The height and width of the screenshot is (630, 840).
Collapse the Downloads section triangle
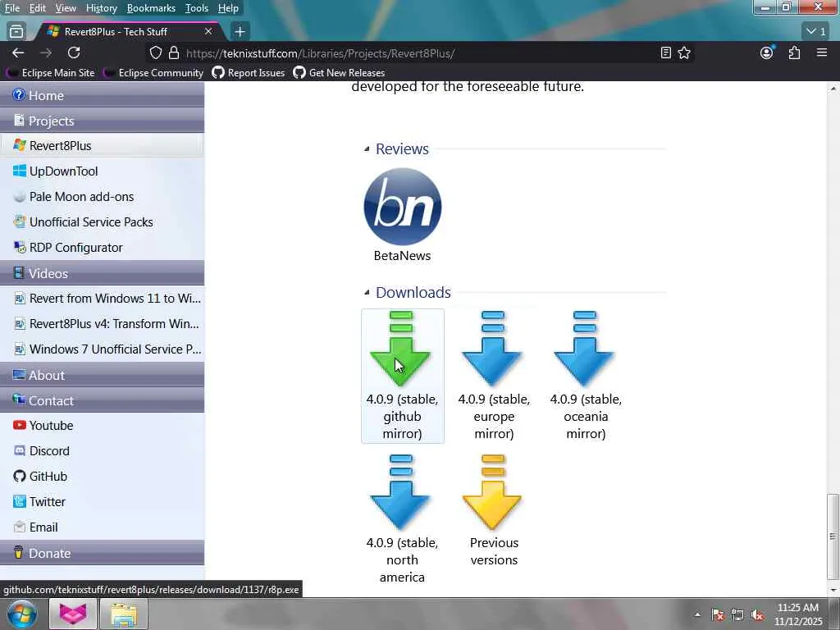[x=367, y=293]
